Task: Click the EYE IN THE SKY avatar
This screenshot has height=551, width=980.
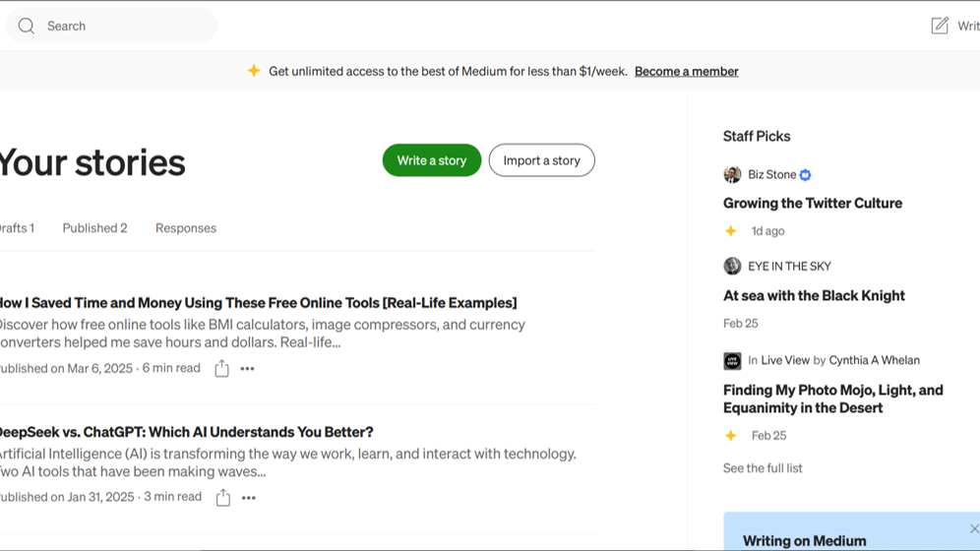Action: [x=732, y=266]
